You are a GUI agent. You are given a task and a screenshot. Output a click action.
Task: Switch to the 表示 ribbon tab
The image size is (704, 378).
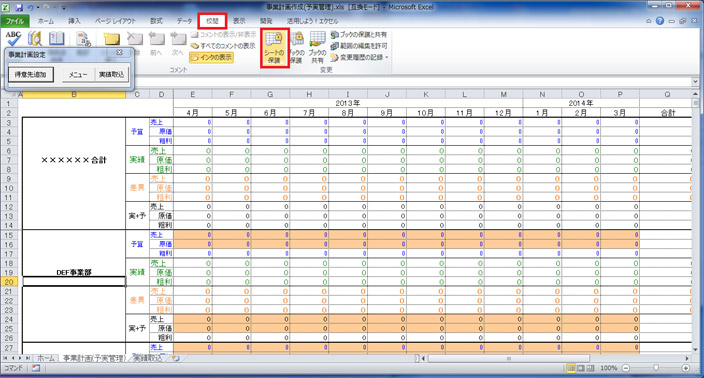[x=239, y=21]
